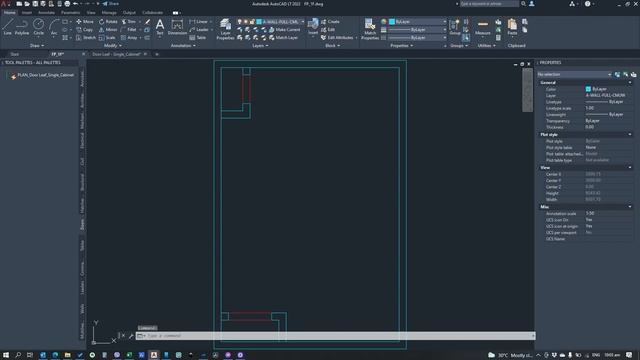Click the Leader annotation tool
The width and height of the screenshot is (640, 360).
199,30
